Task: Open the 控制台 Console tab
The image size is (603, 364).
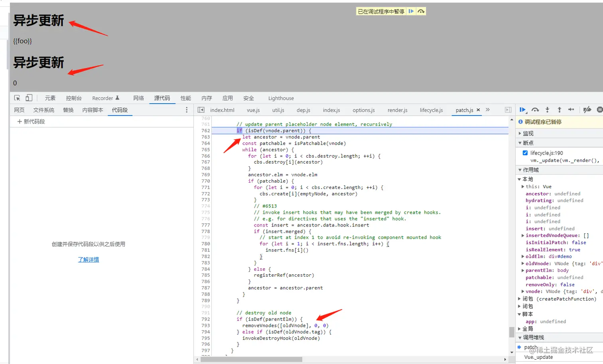Action: tap(74, 98)
